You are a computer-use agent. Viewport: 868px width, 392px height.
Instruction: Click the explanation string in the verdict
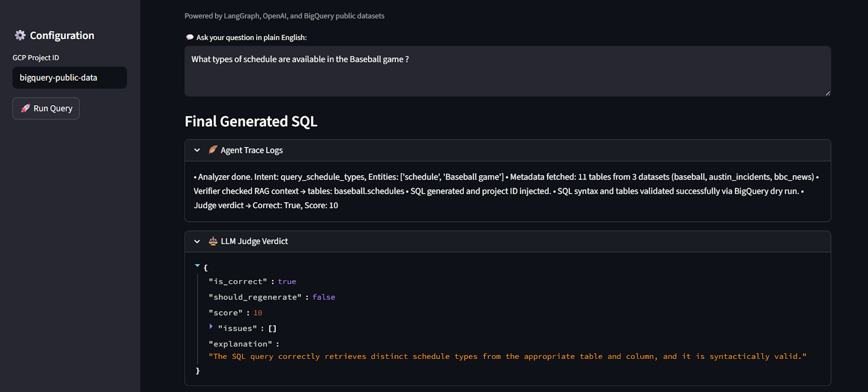pyautogui.click(x=507, y=356)
